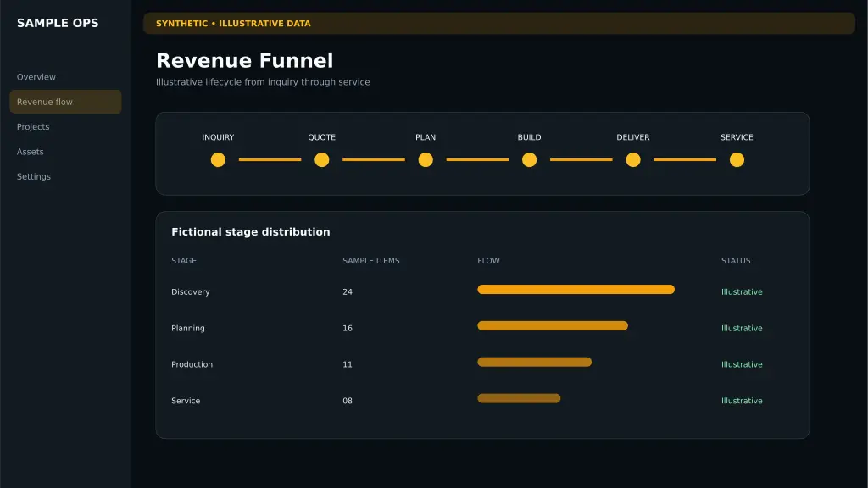Click the FLOW column header
The height and width of the screenshot is (488, 868).
click(488, 261)
